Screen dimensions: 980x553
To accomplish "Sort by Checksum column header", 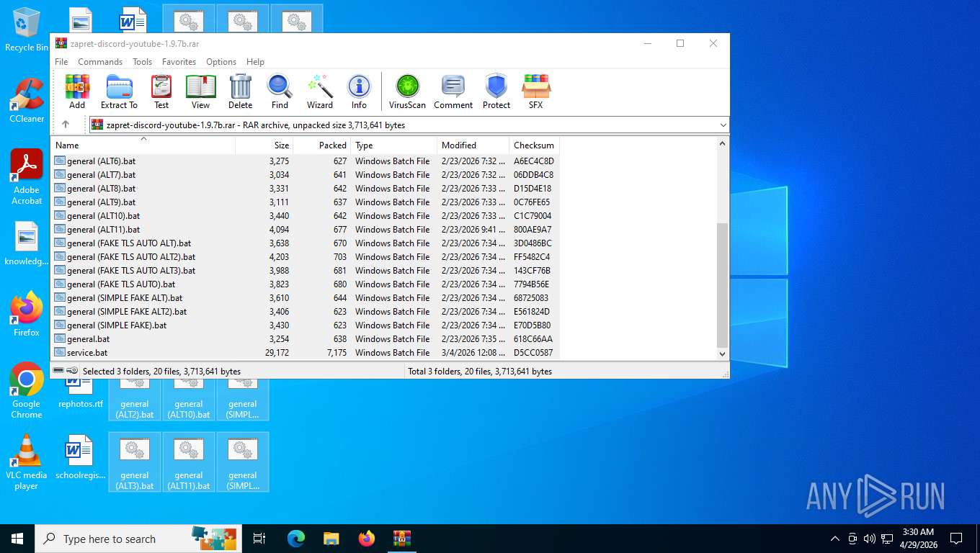I will [534, 145].
